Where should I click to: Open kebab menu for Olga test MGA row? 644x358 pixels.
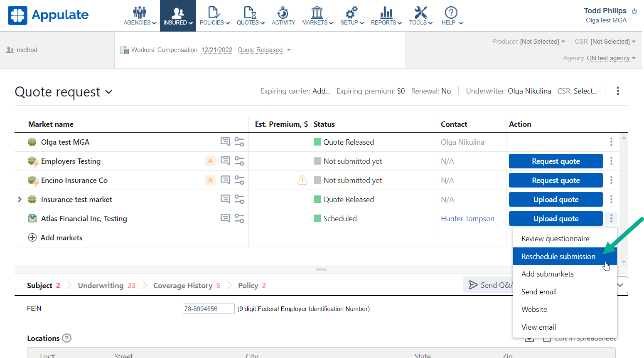click(611, 142)
